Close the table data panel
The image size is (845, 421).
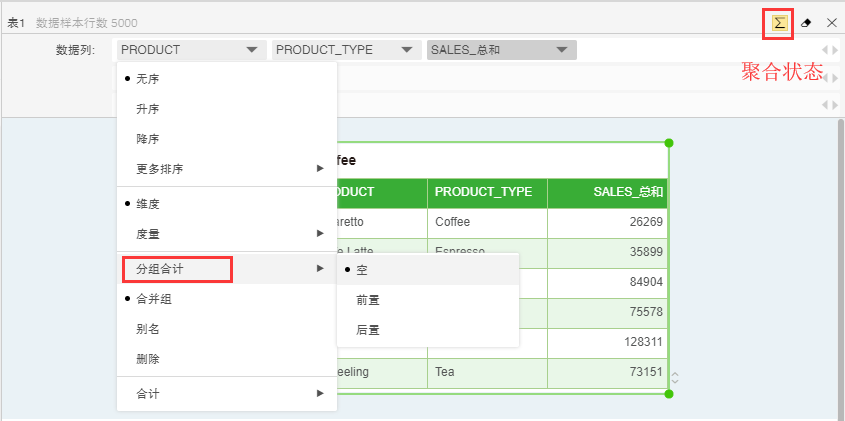pos(831,22)
